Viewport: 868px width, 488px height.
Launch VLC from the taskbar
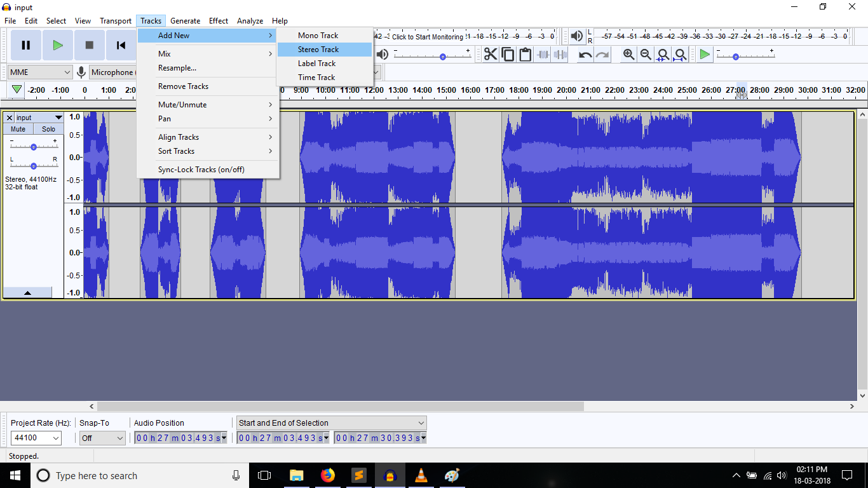tap(421, 475)
